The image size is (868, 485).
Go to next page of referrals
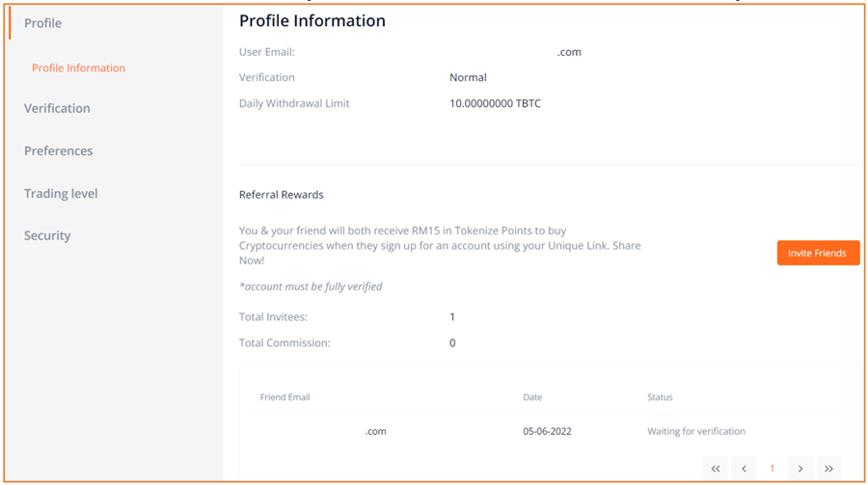800,469
